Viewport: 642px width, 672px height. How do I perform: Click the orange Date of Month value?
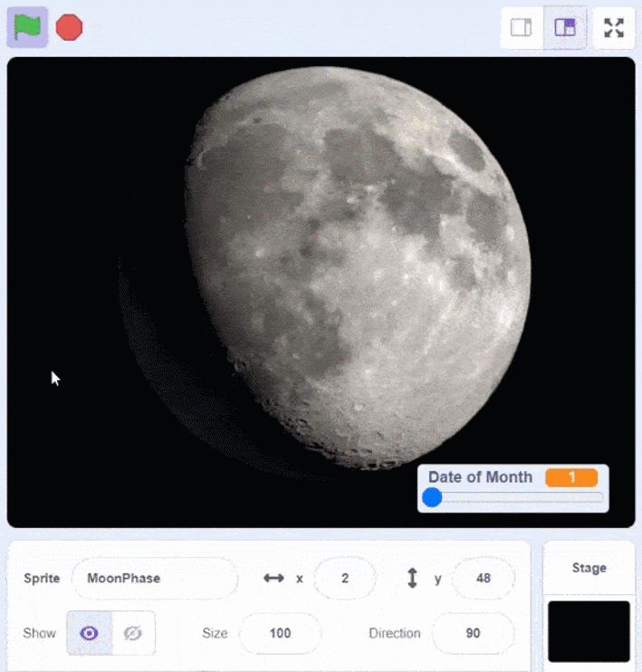571,477
